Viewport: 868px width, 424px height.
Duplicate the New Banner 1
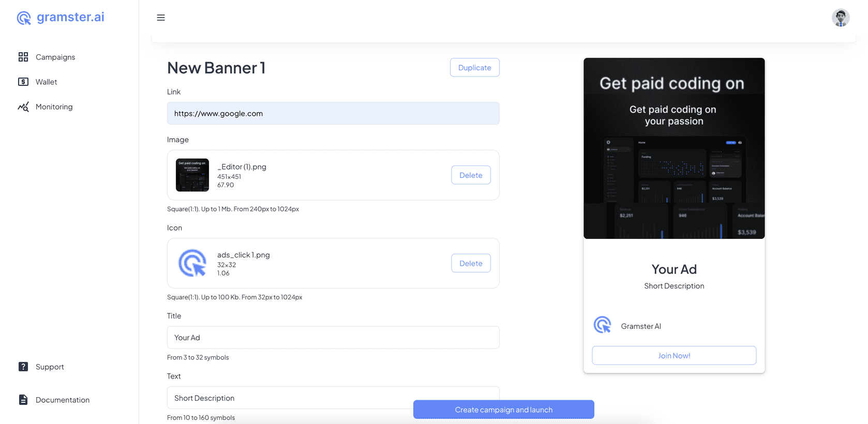tap(474, 68)
